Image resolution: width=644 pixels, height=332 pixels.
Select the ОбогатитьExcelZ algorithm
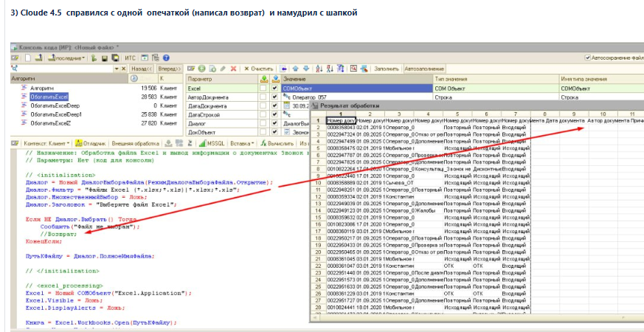[x=50, y=123]
